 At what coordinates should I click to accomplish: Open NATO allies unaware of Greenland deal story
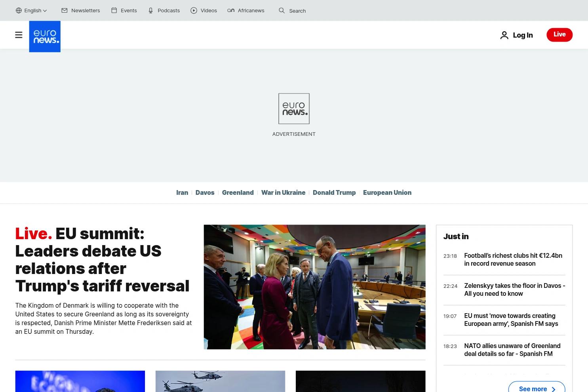tap(512, 350)
